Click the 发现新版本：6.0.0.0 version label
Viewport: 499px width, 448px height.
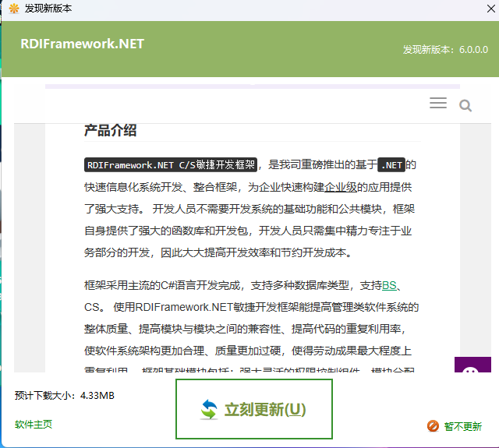coord(444,49)
